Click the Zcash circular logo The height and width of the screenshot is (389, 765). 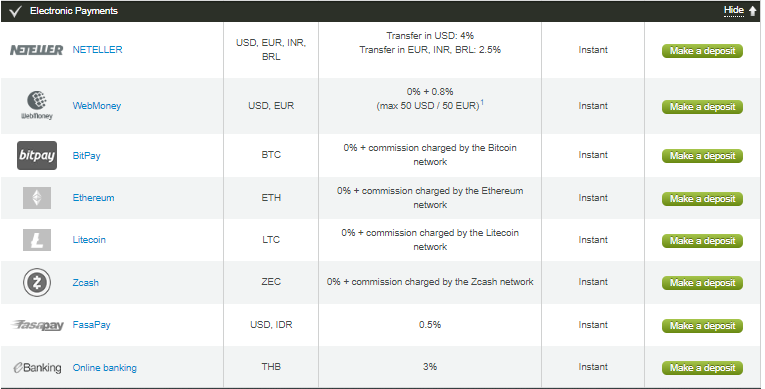[x=37, y=282]
